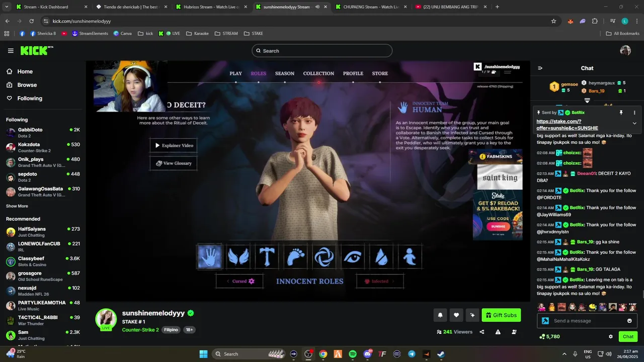The image size is (644, 362).
Task: Open the user profile avatar menu
Action: pyautogui.click(x=625, y=50)
